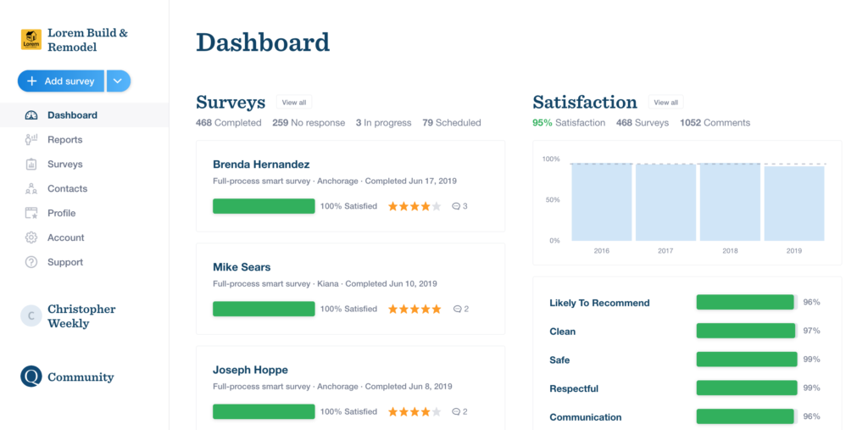Viewport: 868px width, 430px height.
Task: Click the Dashboard page heading
Action: pos(263,42)
